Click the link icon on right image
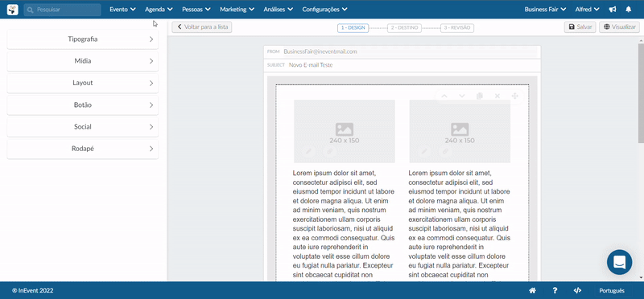This screenshot has width=644, height=299. click(445, 151)
